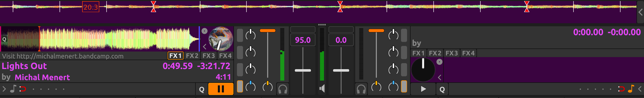Toggle channel 1 low EQ kill button
644x98 pixels.
coord(240,69)
